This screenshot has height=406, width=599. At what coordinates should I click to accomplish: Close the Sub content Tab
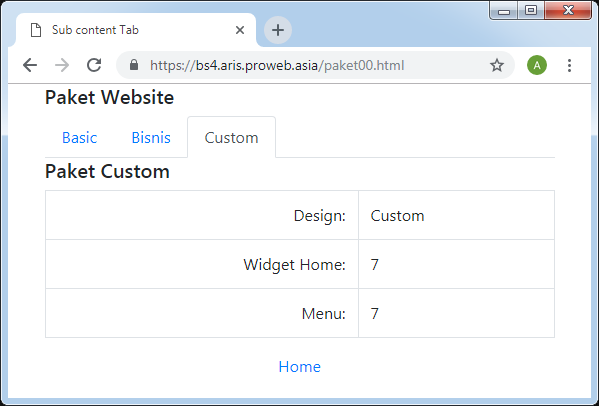240,30
